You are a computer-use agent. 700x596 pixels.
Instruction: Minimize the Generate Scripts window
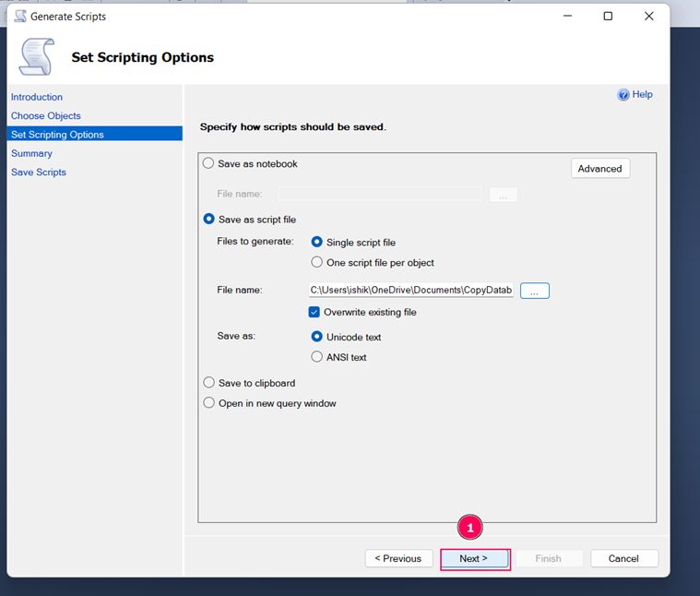(x=567, y=17)
